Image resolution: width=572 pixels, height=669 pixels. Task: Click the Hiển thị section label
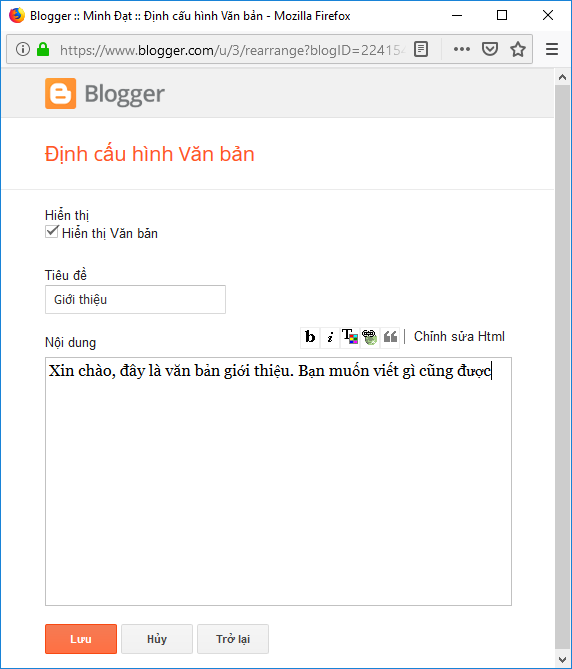(x=67, y=215)
